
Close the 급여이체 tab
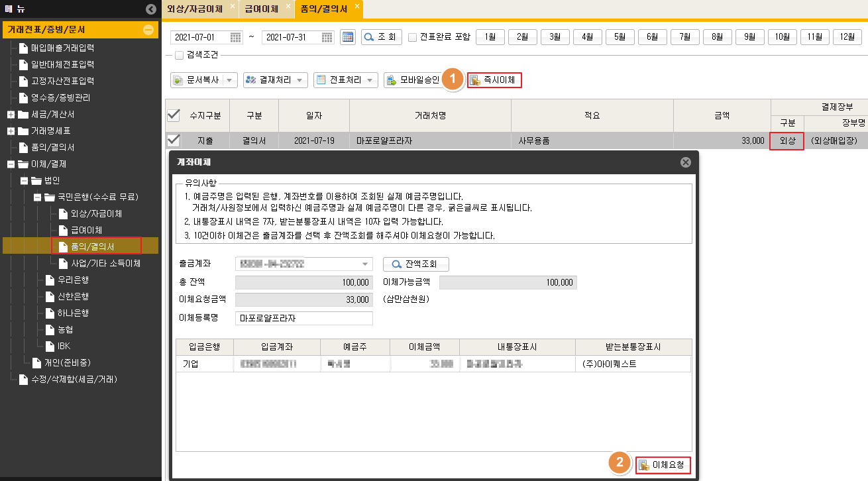click(288, 6)
